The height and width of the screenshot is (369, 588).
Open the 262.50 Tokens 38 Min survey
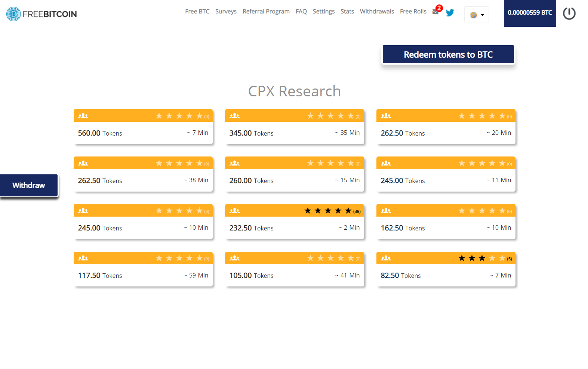tap(143, 174)
